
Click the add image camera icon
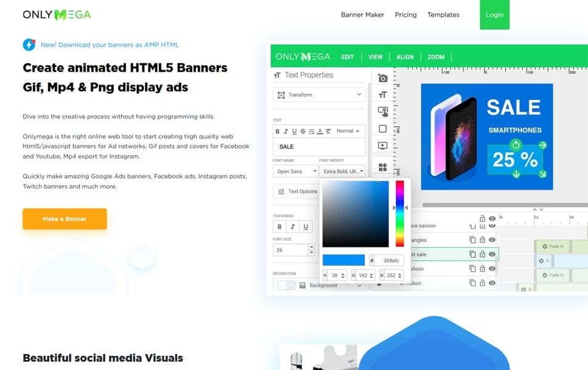383,78
